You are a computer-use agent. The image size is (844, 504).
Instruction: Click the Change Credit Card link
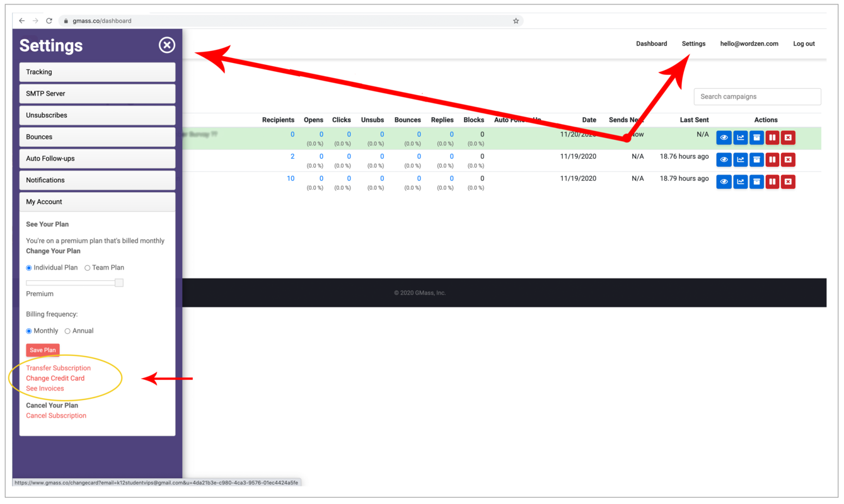point(55,378)
